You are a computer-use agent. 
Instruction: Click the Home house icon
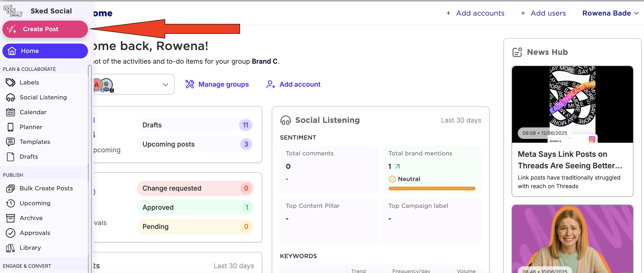point(12,51)
